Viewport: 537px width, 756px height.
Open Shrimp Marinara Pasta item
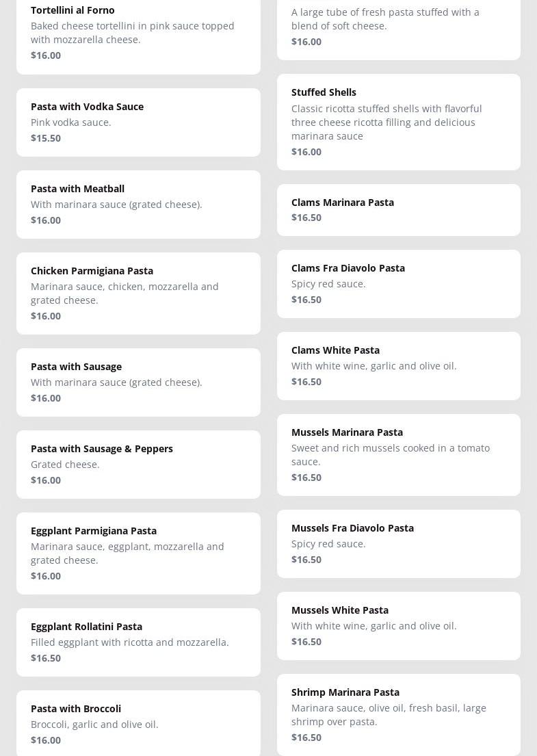click(x=398, y=714)
